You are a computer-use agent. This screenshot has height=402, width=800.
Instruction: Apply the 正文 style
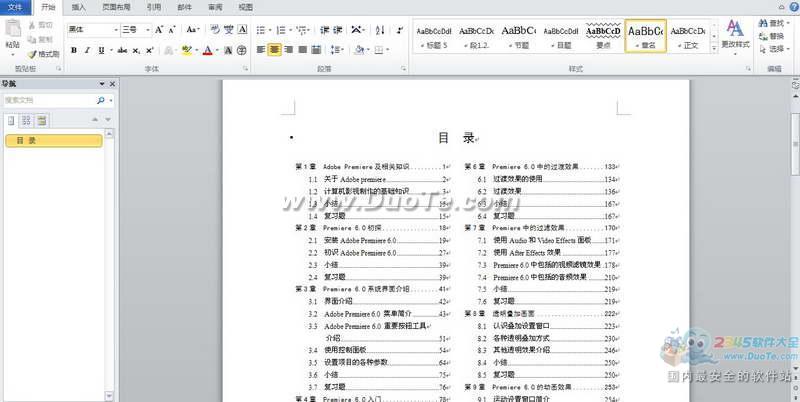[688, 36]
